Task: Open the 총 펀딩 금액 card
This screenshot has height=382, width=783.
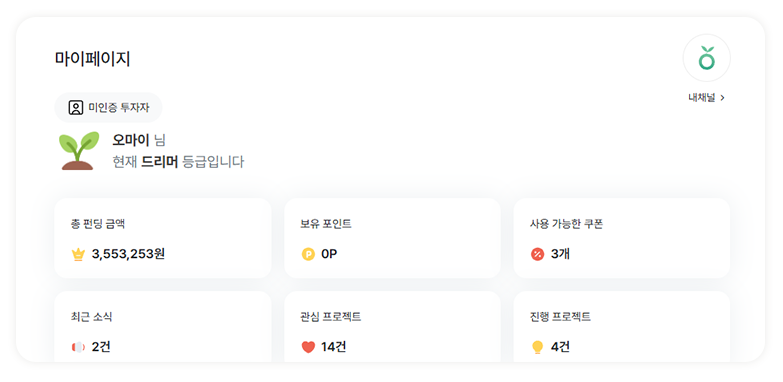Action: (x=163, y=238)
